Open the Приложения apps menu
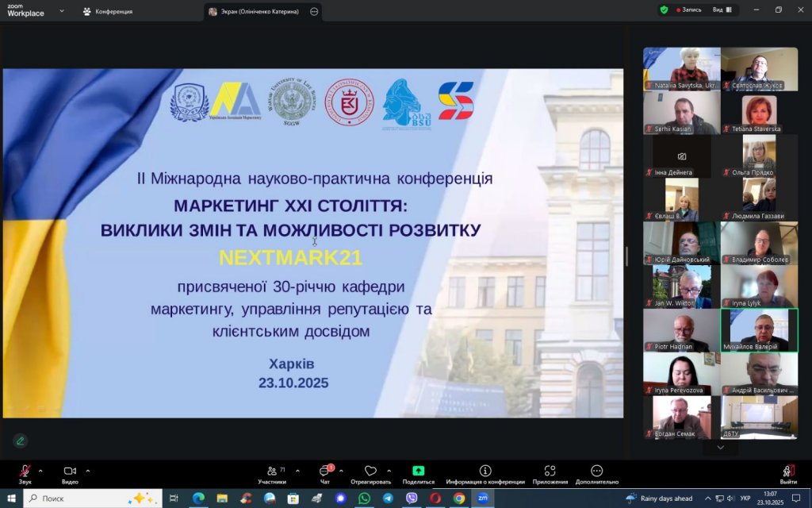 point(550,471)
